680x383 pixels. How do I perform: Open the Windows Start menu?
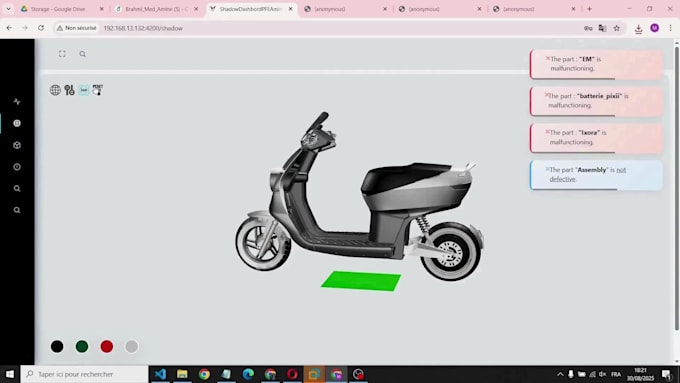[x=10, y=374]
